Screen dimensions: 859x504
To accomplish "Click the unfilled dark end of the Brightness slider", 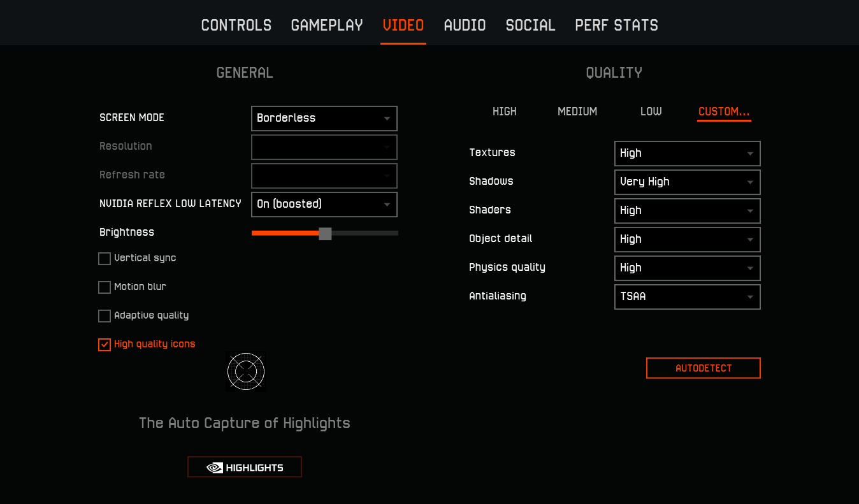I will (365, 234).
